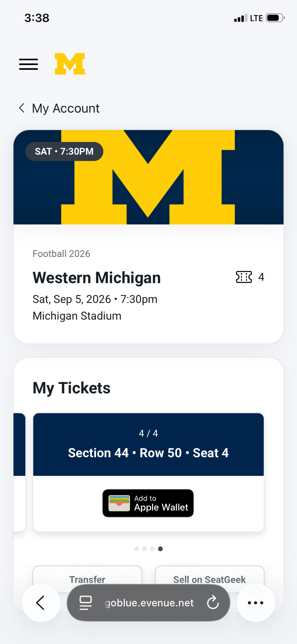The height and width of the screenshot is (644, 297).
Task: Tap the previous ticket card edge
Action: point(19,472)
